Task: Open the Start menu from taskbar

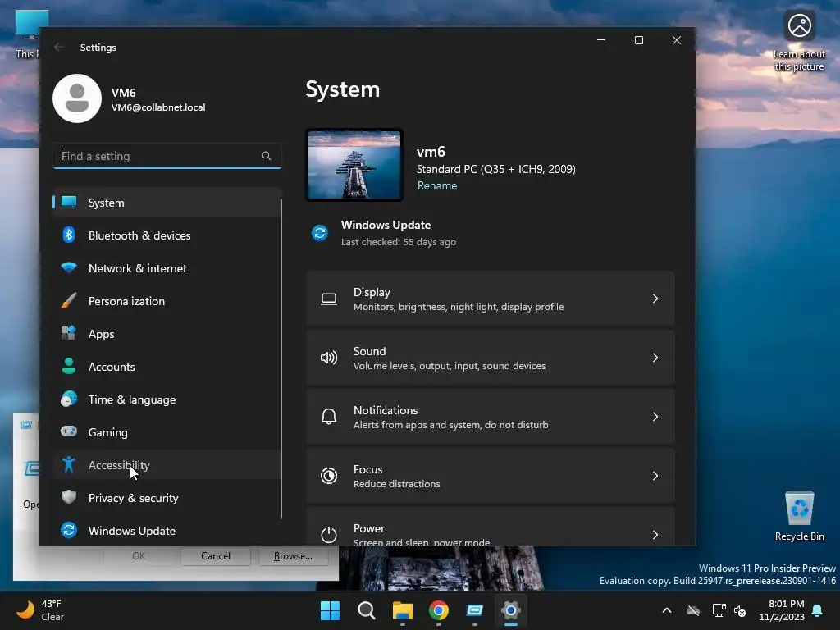Action: tap(330, 610)
